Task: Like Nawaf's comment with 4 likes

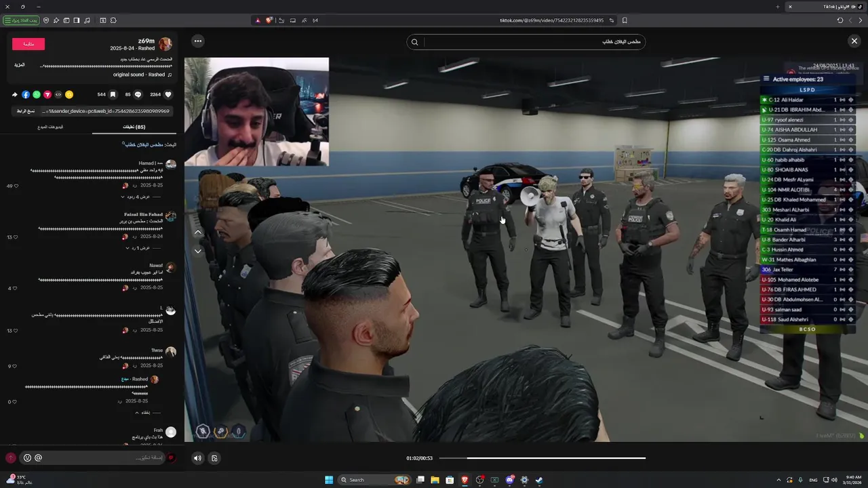Action: 16,288
